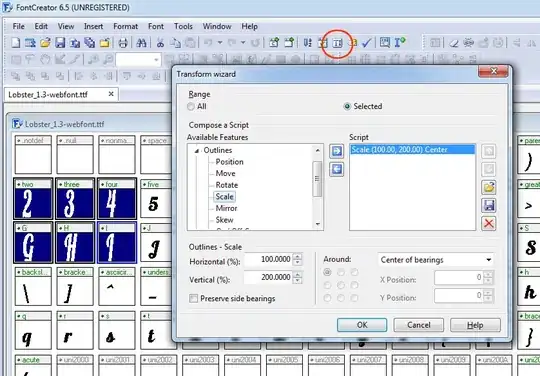This screenshot has height=376, width=540.
Task: Add feature to script with right arrow
Action: coord(336,151)
